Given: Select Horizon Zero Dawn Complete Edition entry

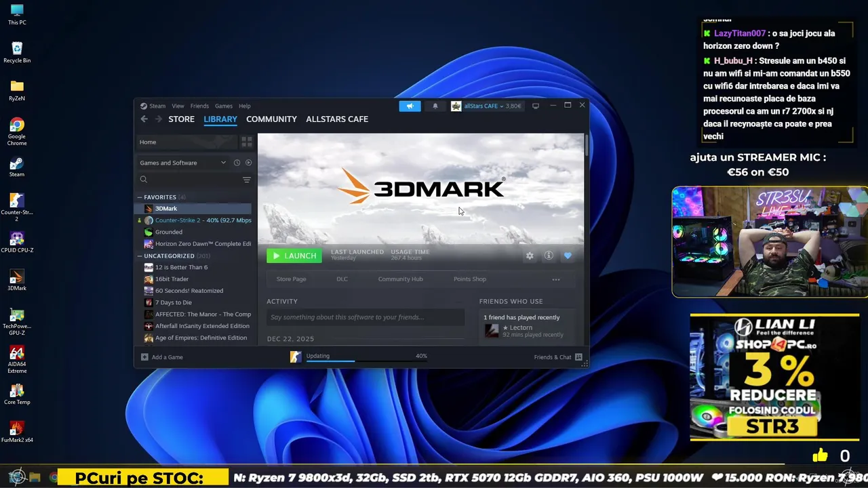Looking at the screenshot, I should 194,244.
